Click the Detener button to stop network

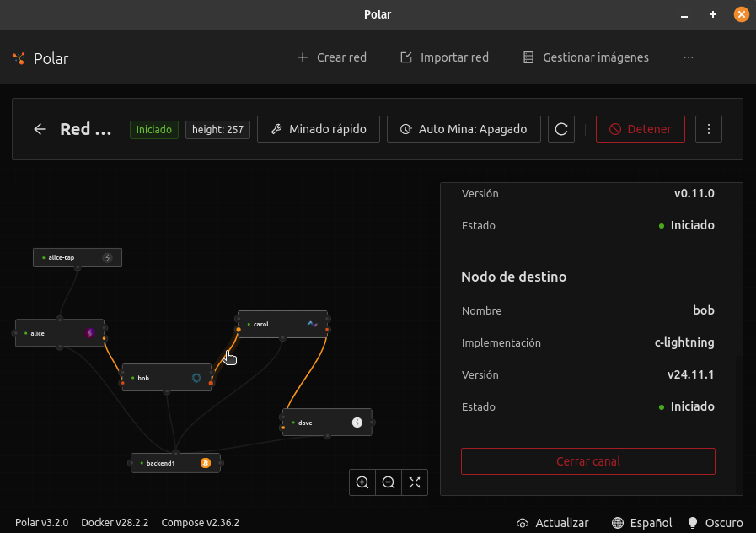641,129
